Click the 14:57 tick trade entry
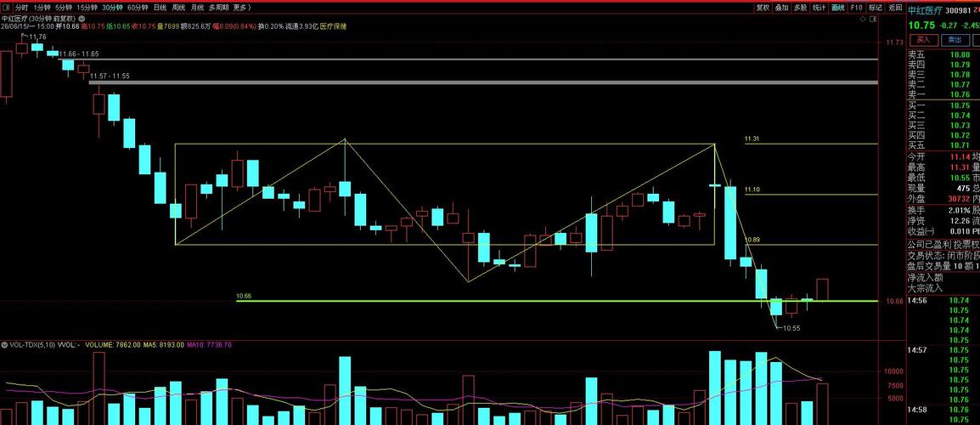This screenshot has width=980, height=425. point(943,350)
